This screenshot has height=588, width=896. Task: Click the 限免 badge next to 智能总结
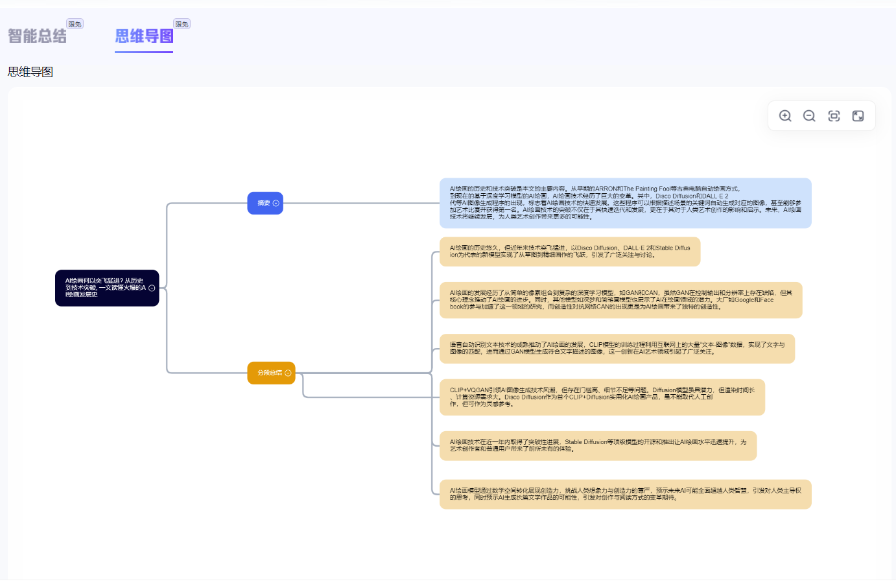[x=75, y=25]
